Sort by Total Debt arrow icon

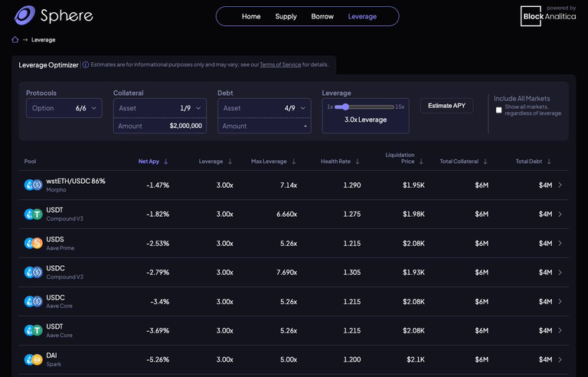pos(549,162)
